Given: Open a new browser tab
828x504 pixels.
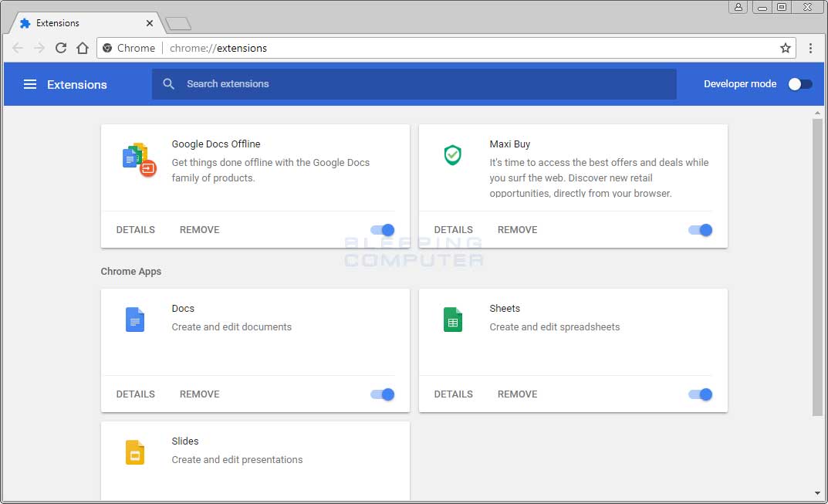Looking at the screenshot, I should coord(178,24).
